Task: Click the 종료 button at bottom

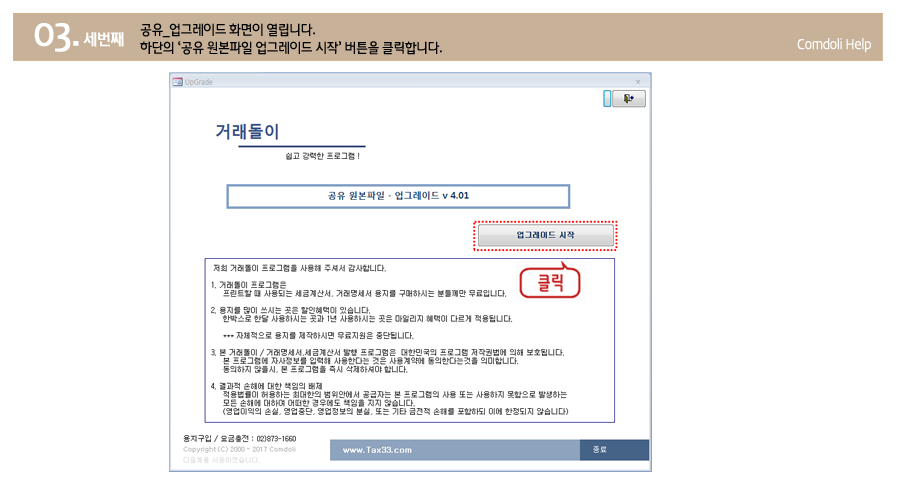Action: pos(614,450)
